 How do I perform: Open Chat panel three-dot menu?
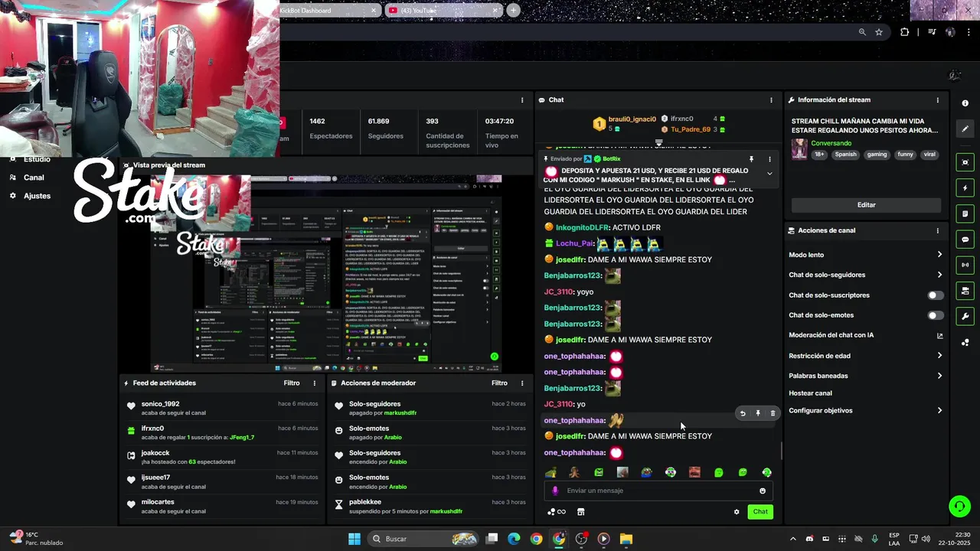click(771, 100)
